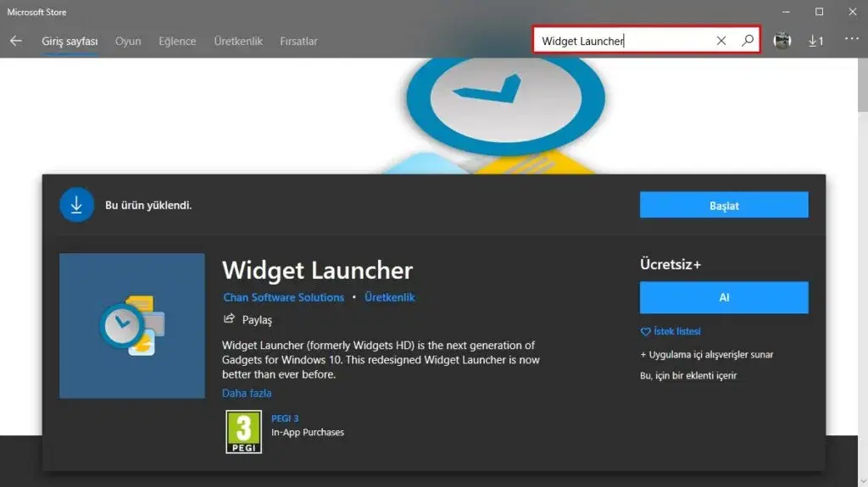Viewport: 868px width, 487px height.
Task: Open the Fırsatlar tab
Action: click(298, 41)
